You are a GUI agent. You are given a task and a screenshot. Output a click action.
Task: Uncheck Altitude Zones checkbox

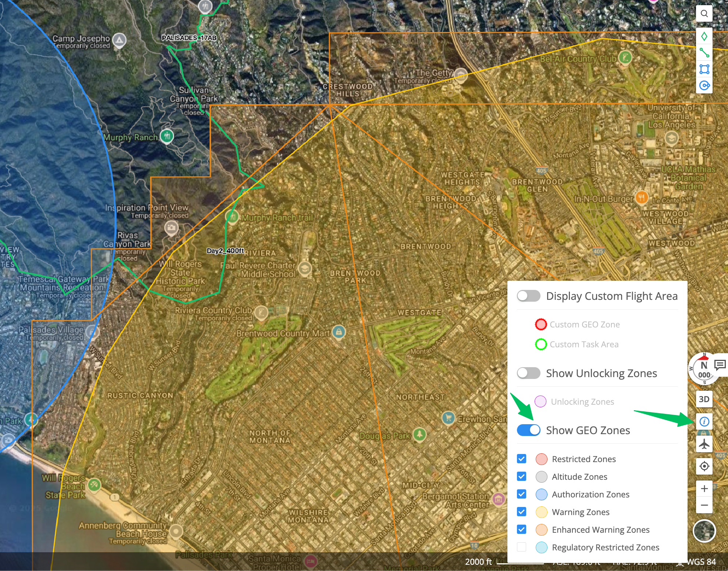coord(521,476)
